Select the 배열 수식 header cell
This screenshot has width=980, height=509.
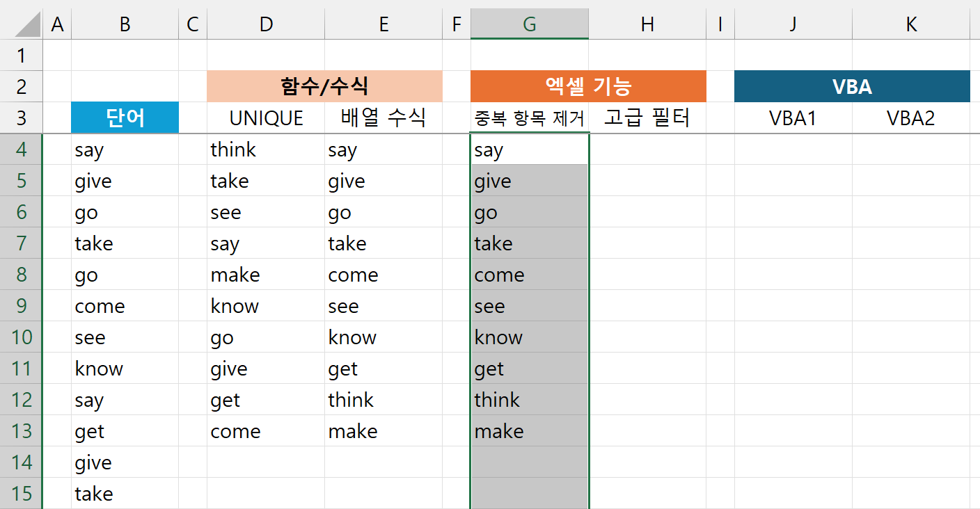384,118
